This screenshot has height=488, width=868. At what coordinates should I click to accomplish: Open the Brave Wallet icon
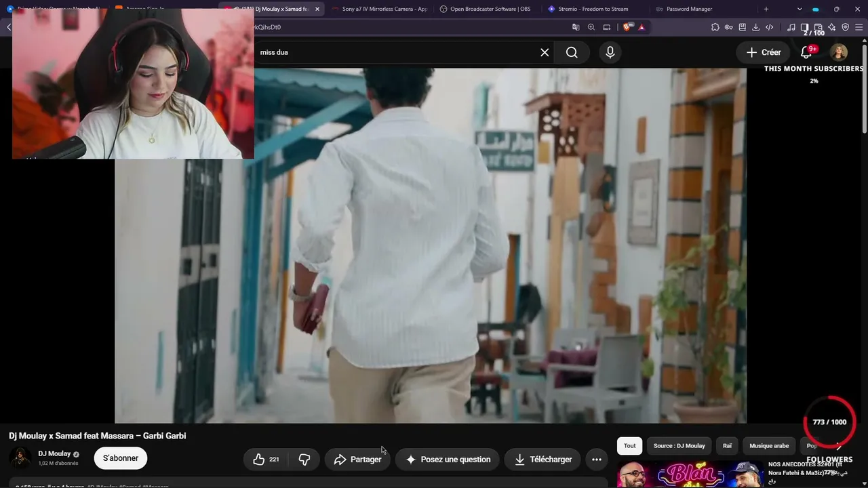coord(818,27)
